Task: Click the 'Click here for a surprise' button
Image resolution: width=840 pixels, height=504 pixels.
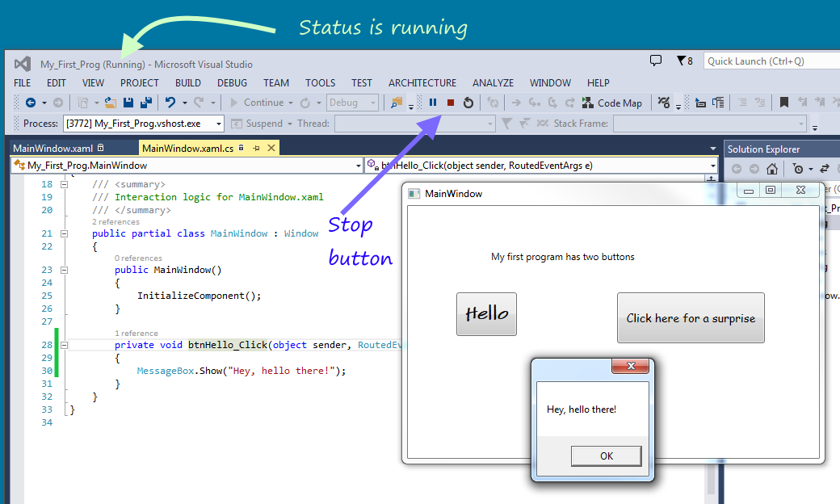Action: coord(691,318)
